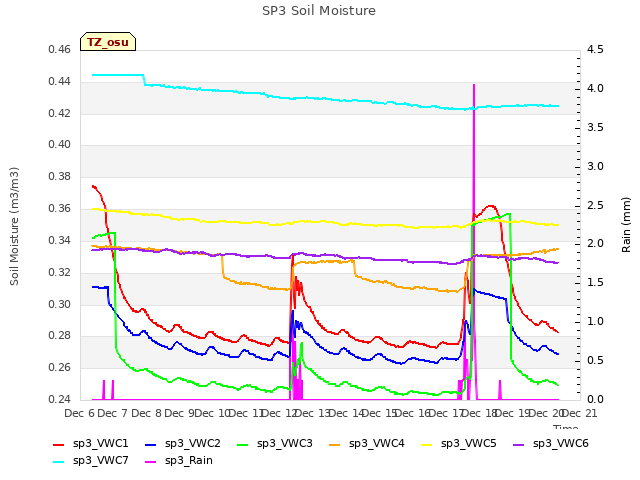The width and height of the screenshot is (640, 480).
Task: Click the Dec 21 x-axis tick label
Action: (580, 413)
